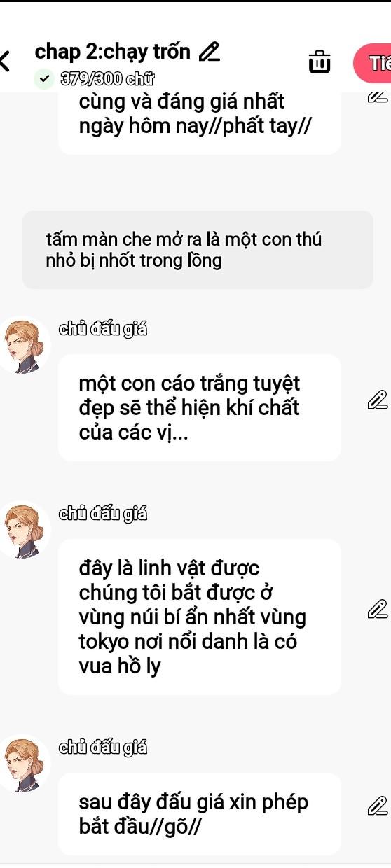Select the 'chap 2:chạy trốn' title
Viewport: 391px width, 868px height.
click(x=113, y=51)
